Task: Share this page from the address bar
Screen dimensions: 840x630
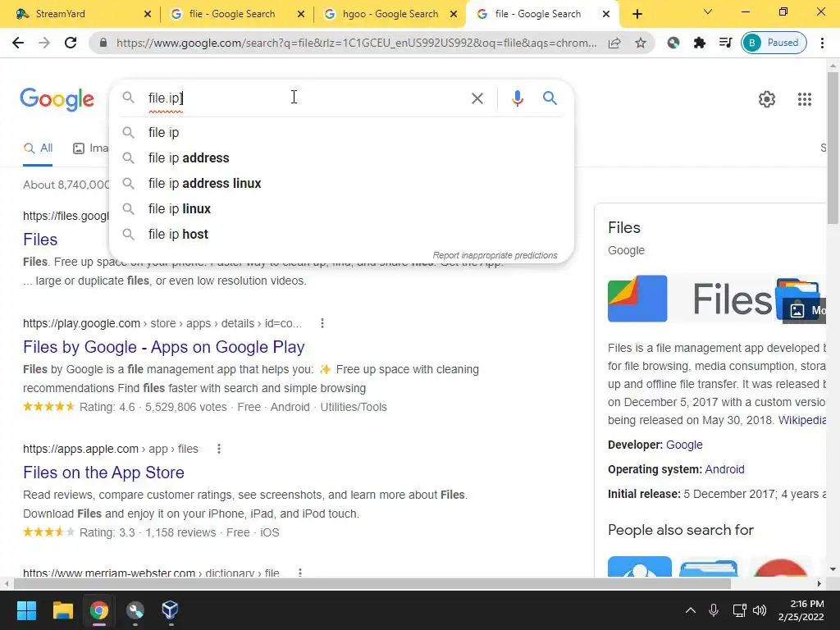Action: [x=614, y=43]
